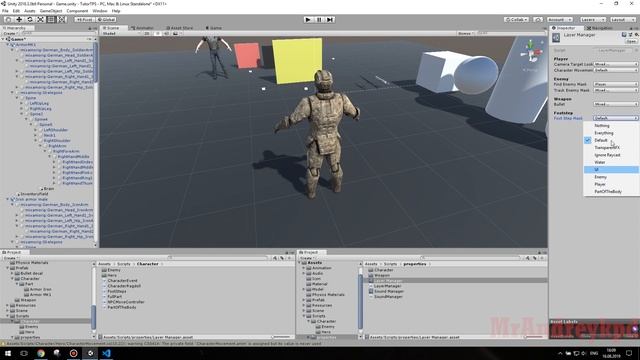The image size is (640, 360).
Task: Select the Move tool
Action: click(x=19, y=20)
